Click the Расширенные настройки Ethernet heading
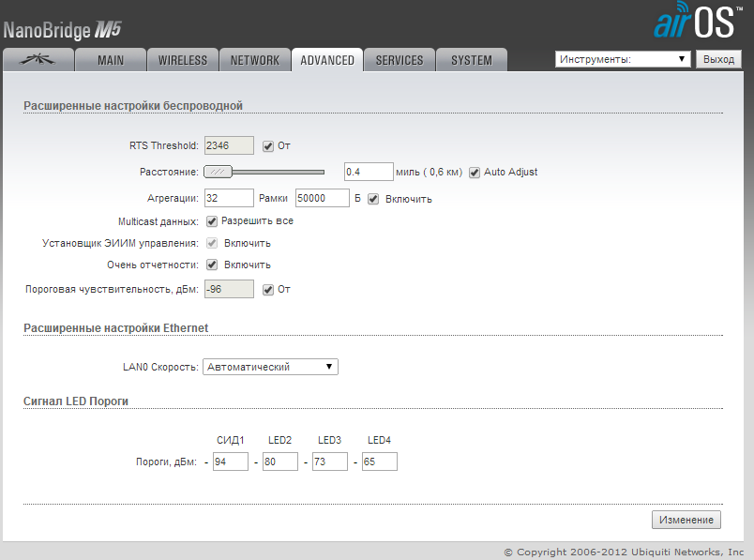 click(116, 327)
